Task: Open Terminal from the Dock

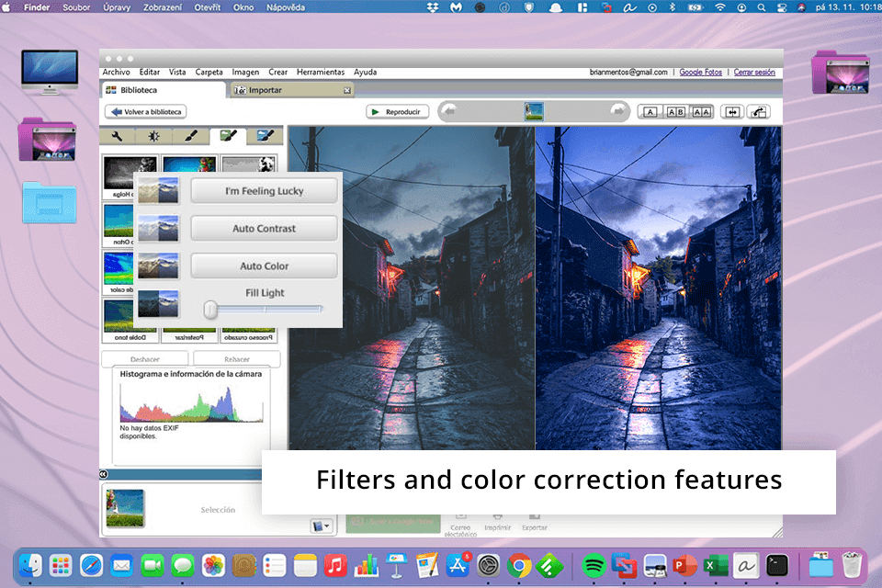Action: pyautogui.click(x=777, y=566)
